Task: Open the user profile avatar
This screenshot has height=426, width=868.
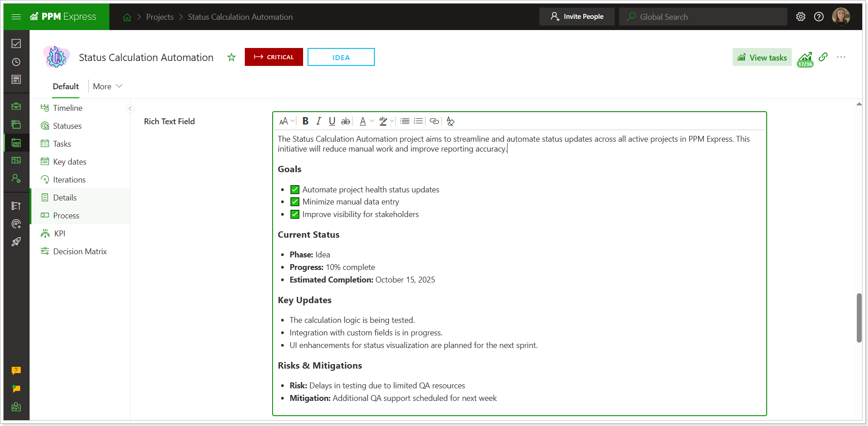Action: [841, 17]
